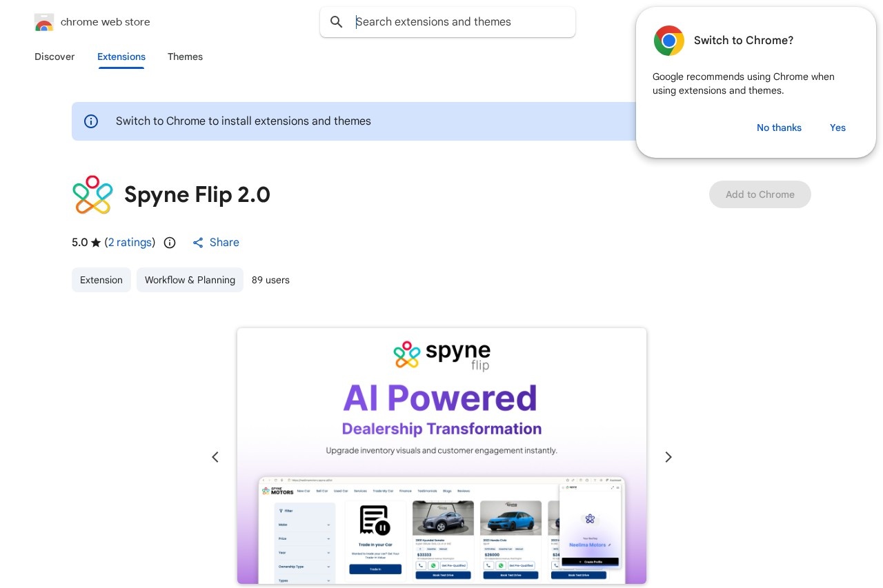Open sharing options via the Share icon
Image resolution: width=883 pixels, height=588 pixels.
point(198,243)
